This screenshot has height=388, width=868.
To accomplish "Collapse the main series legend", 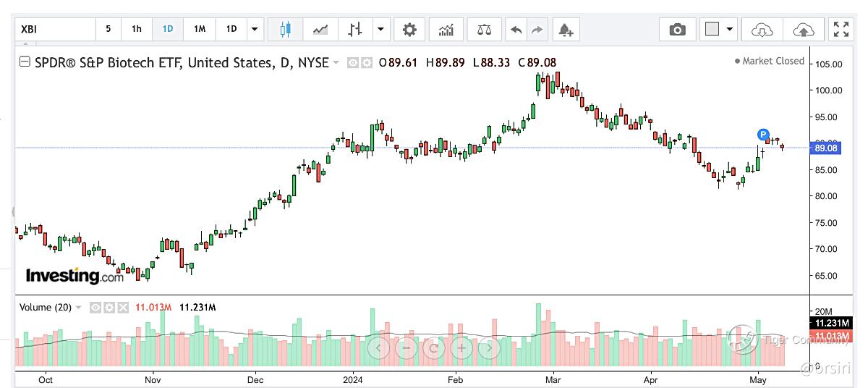I will click(26, 62).
